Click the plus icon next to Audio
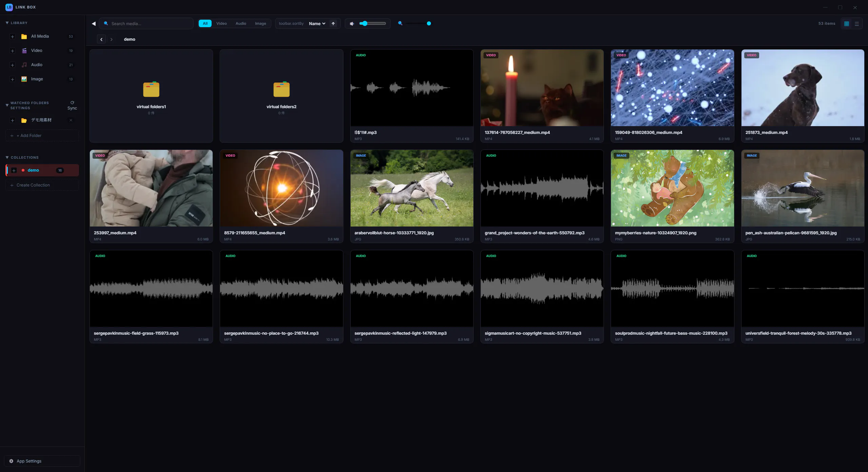The image size is (868, 472). (13, 65)
